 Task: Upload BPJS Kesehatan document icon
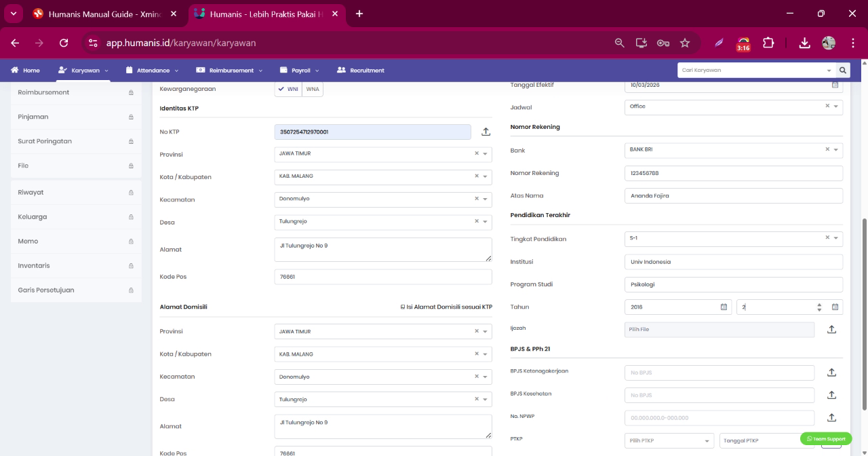831,395
